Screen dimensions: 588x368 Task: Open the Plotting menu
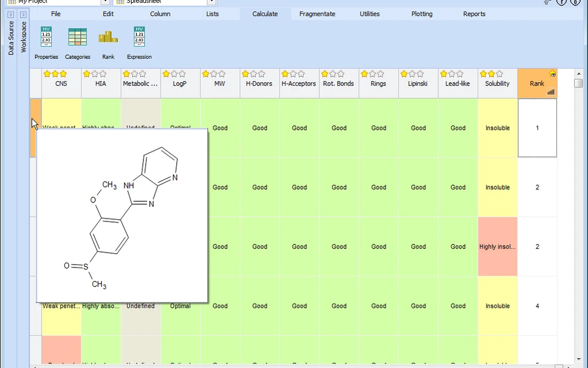[x=422, y=14]
